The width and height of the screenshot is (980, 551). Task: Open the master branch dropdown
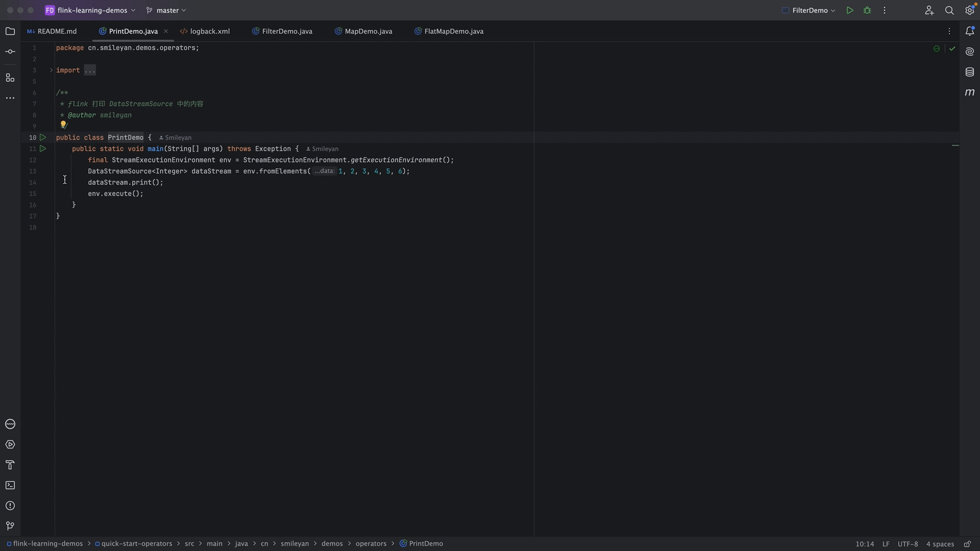pos(166,10)
